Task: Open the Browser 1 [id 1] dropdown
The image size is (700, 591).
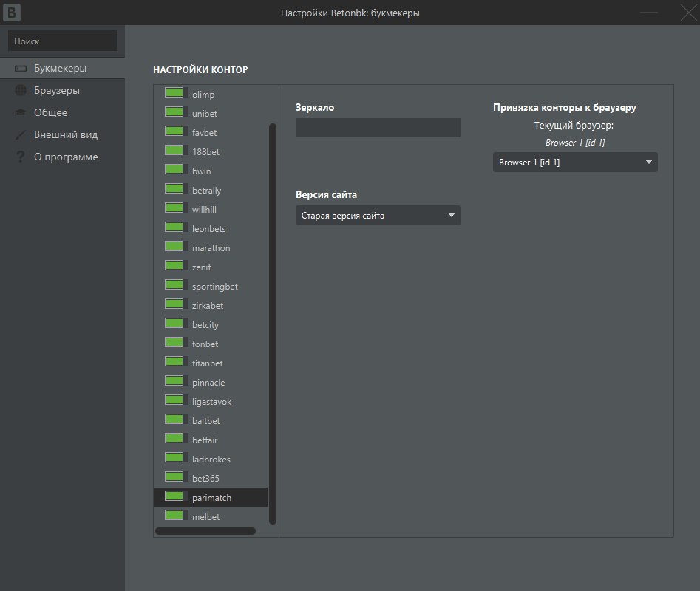Action: [x=575, y=163]
